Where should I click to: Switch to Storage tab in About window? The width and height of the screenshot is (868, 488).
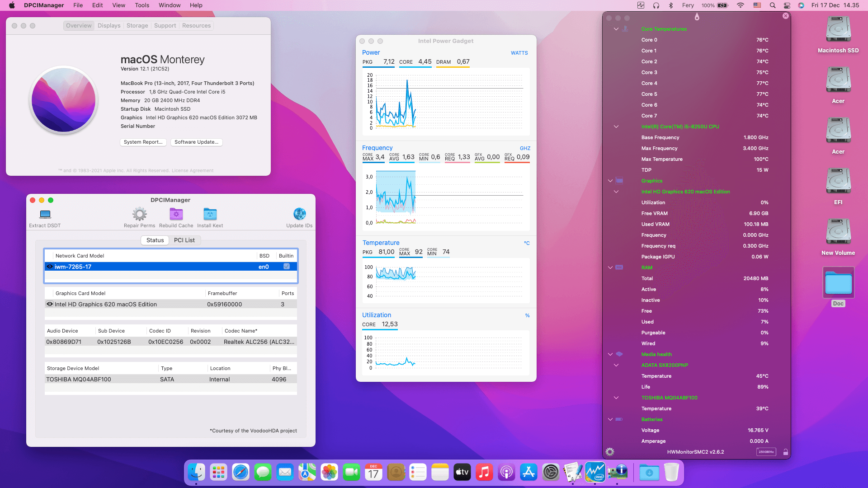point(137,26)
